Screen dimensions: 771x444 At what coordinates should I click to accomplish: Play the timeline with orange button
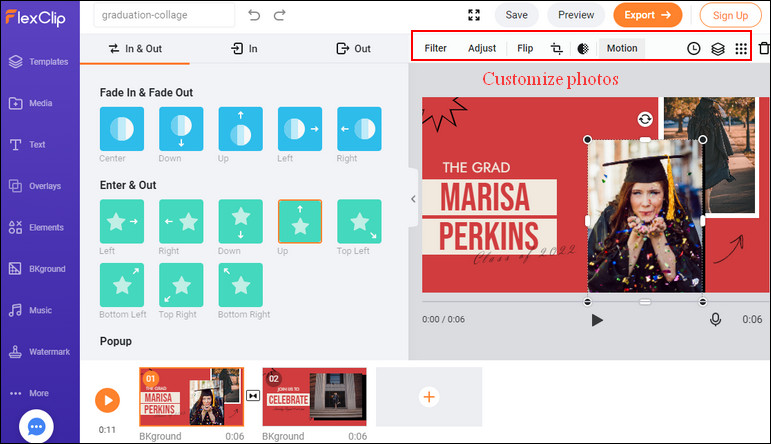tap(107, 400)
